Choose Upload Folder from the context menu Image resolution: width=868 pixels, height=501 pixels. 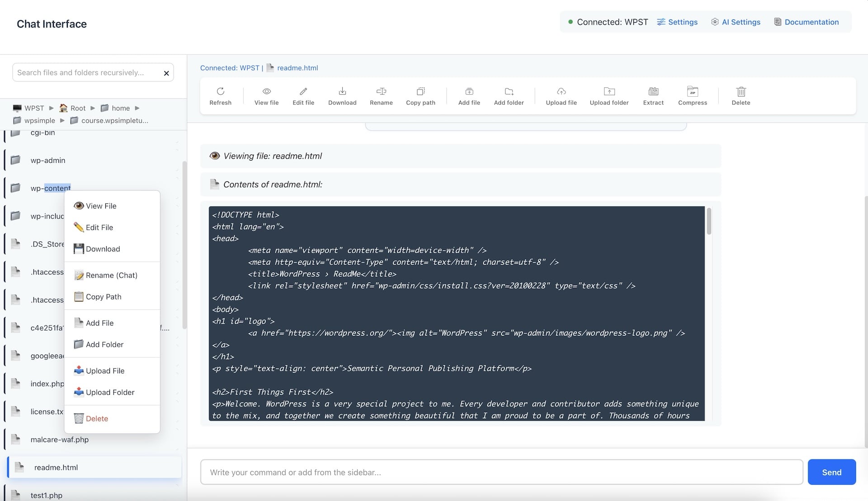[112, 392]
